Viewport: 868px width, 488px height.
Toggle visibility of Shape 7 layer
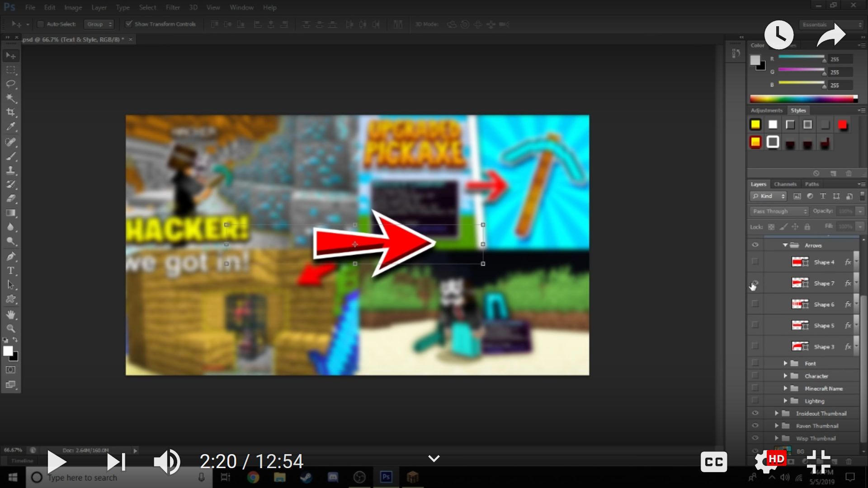pyautogui.click(x=755, y=283)
